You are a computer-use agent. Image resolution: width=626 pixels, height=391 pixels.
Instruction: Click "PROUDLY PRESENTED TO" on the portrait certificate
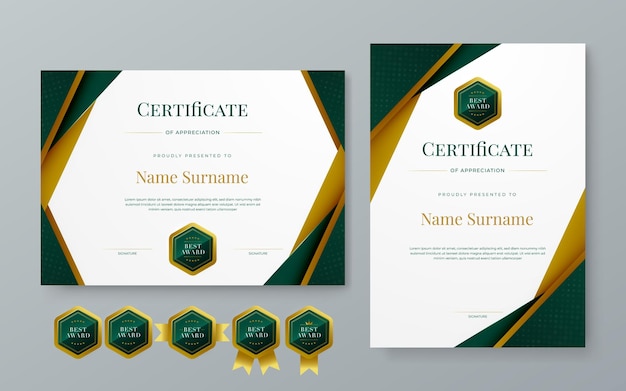click(477, 195)
